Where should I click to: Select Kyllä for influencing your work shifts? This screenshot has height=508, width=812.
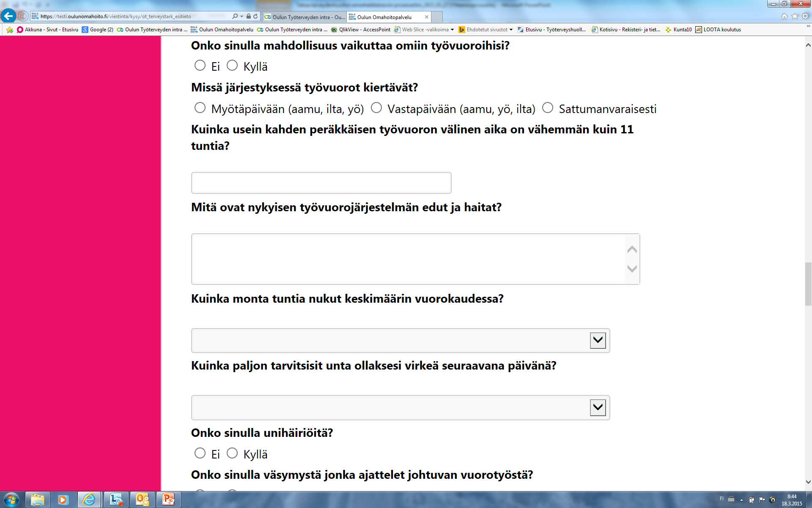232,65
